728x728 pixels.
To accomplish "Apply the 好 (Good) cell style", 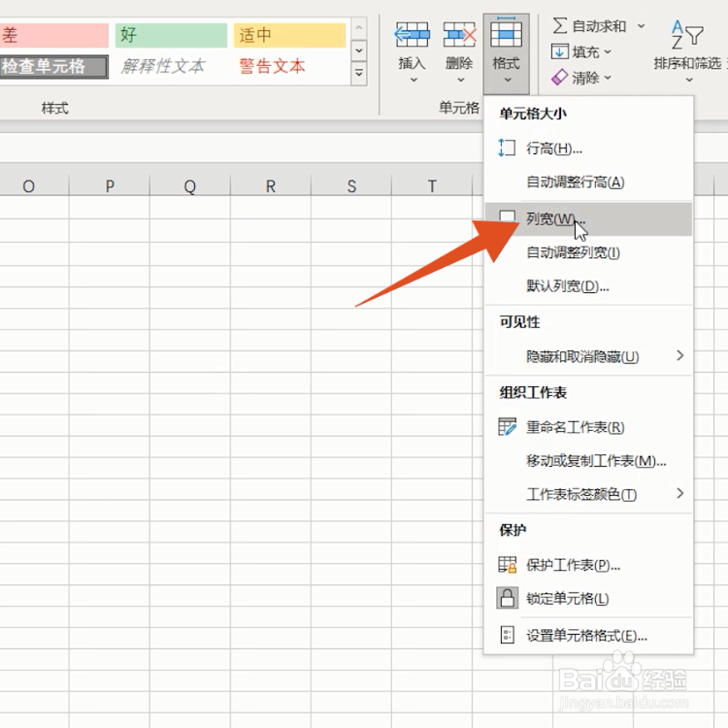I will pyautogui.click(x=171, y=35).
